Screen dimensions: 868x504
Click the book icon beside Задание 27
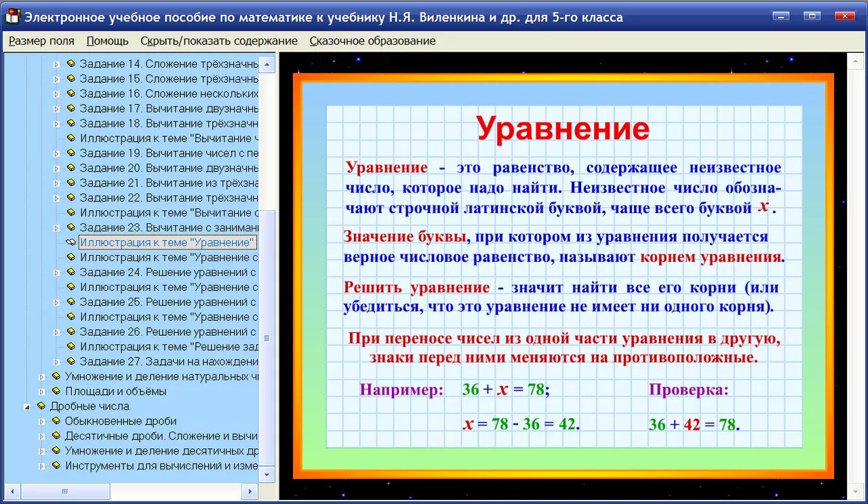71,362
